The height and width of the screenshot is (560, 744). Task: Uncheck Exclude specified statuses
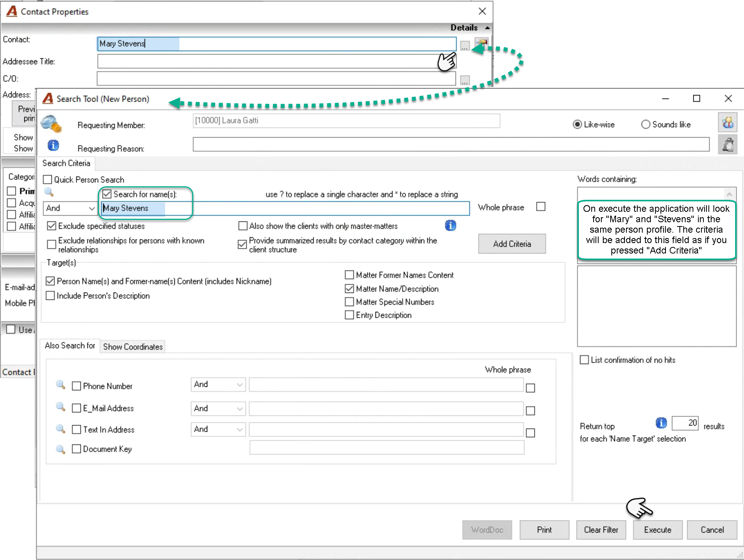[x=51, y=226]
